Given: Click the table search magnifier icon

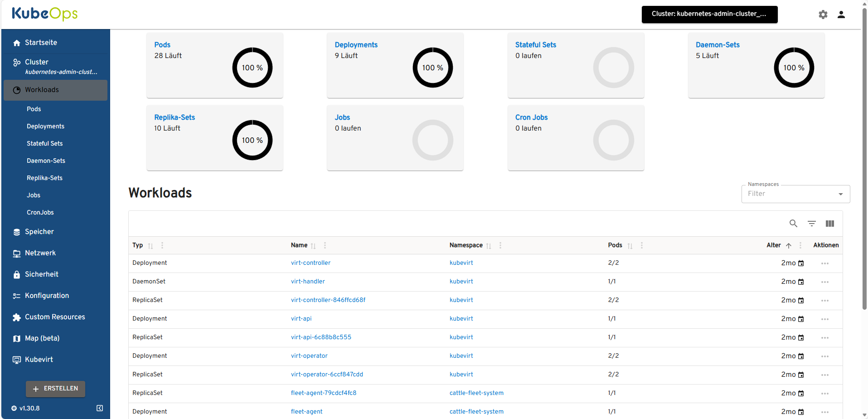Looking at the screenshot, I should pyautogui.click(x=793, y=224).
